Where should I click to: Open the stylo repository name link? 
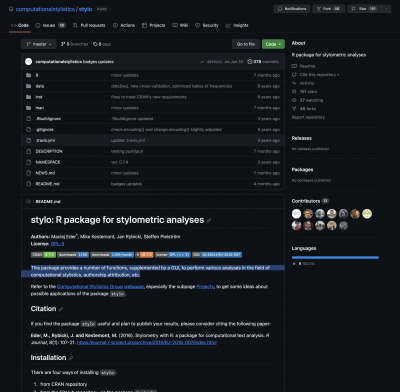pos(85,9)
